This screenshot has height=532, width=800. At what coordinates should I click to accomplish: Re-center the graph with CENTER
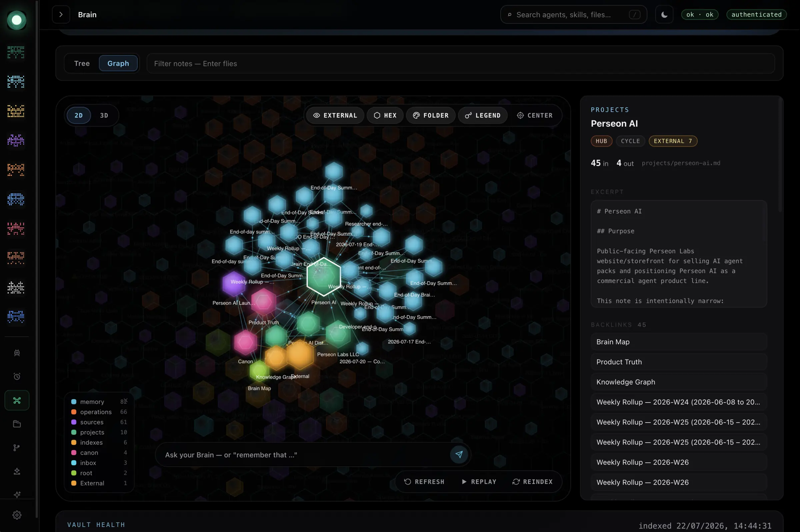534,115
